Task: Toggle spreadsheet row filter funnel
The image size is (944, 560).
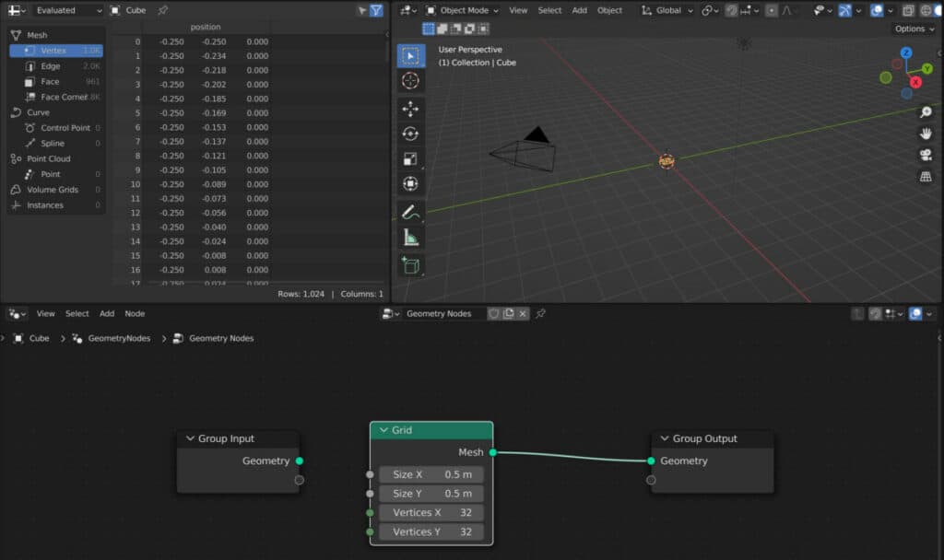Action: (x=376, y=10)
